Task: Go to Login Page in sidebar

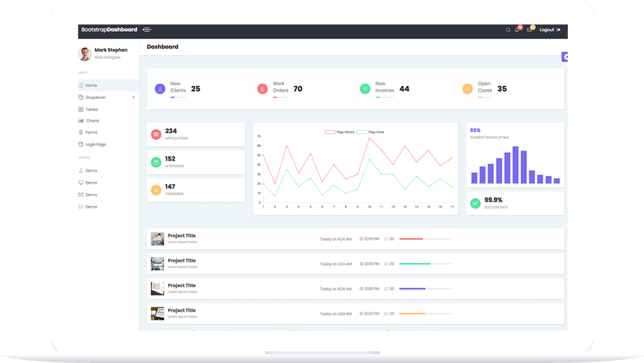Action: click(x=96, y=144)
